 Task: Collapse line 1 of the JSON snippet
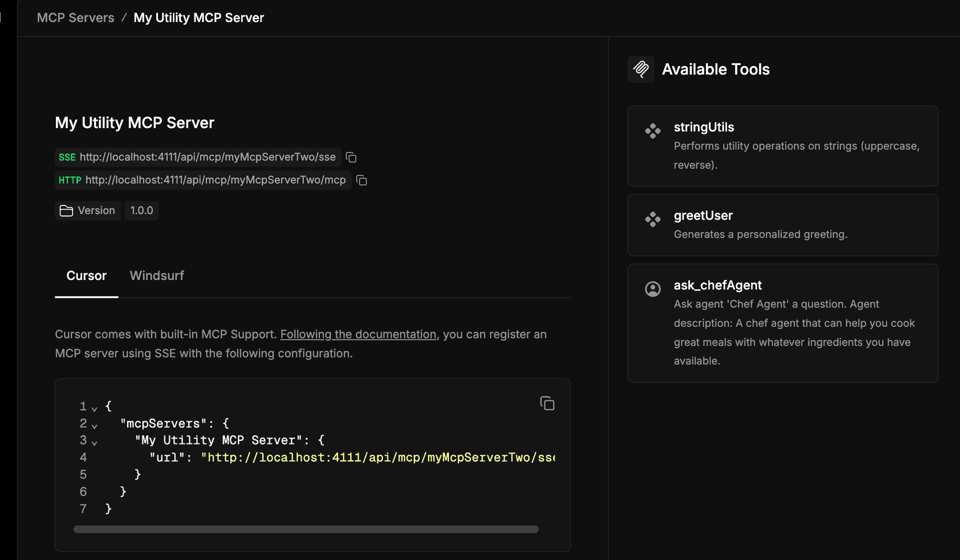click(95, 409)
